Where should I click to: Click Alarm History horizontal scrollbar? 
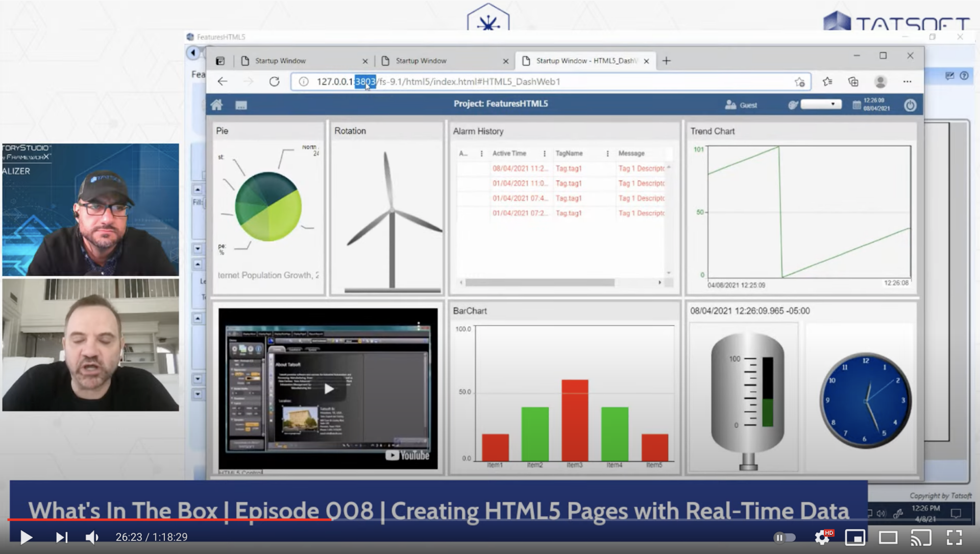point(540,282)
